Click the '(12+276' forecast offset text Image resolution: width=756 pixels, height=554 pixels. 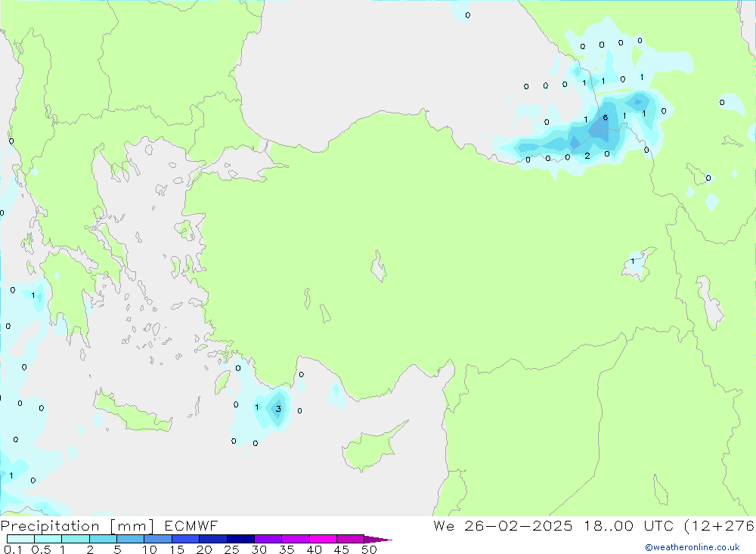tap(720, 525)
